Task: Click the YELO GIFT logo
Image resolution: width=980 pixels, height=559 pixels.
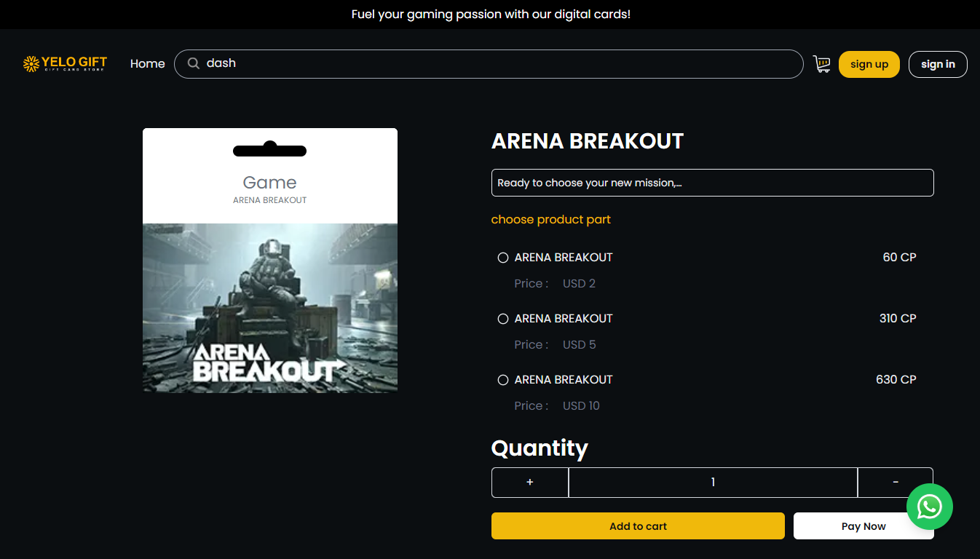Action: [x=65, y=64]
